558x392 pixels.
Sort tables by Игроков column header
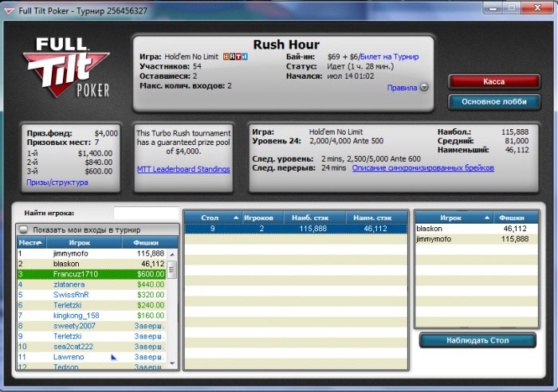click(x=262, y=218)
